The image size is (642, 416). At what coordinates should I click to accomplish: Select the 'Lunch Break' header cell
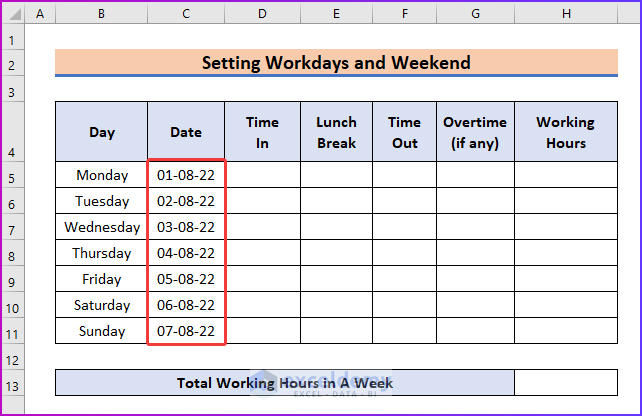[336, 132]
